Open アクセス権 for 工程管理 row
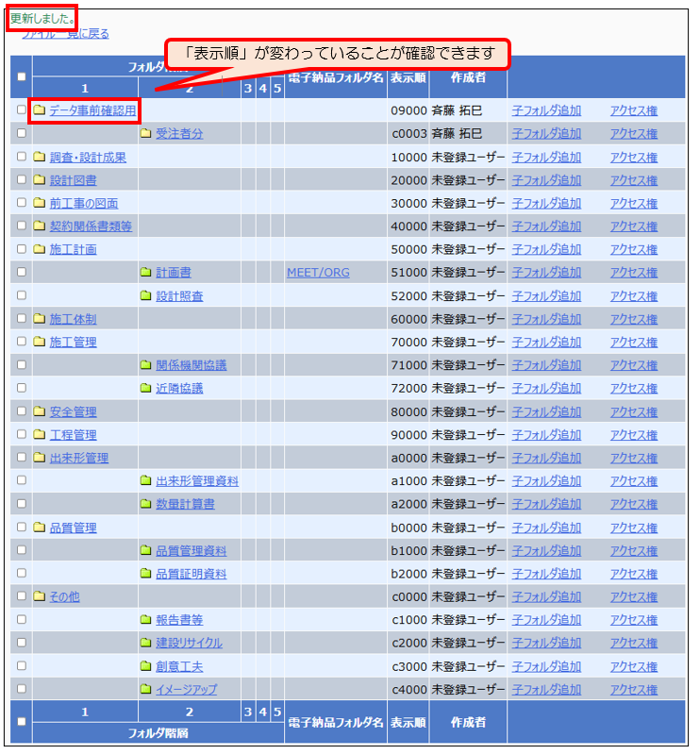 pyautogui.click(x=633, y=435)
